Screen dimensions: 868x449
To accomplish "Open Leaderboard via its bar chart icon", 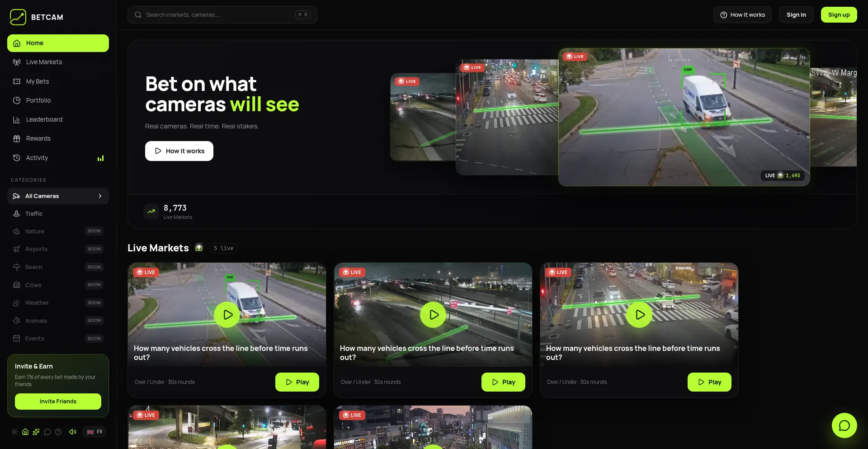I will 17,119.
